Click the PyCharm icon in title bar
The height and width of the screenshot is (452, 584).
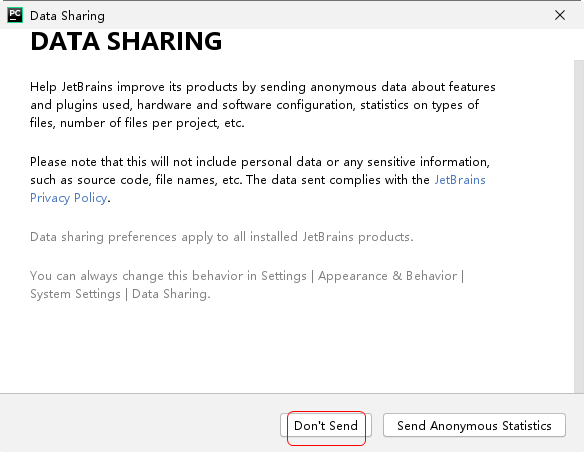point(15,15)
